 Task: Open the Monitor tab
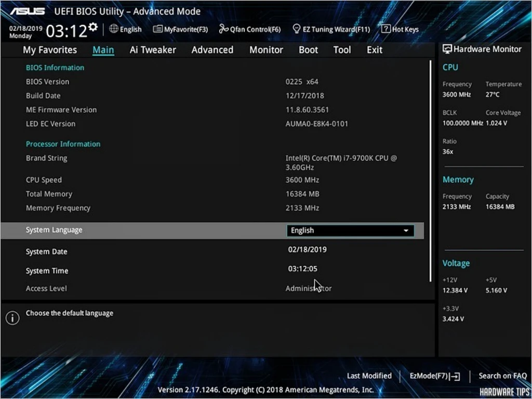click(266, 50)
